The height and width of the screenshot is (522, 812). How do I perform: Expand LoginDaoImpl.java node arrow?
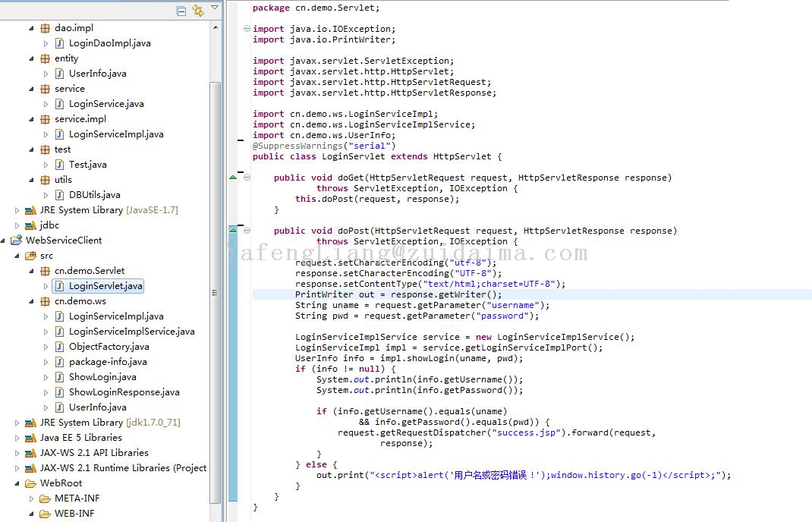pyautogui.click(x=46, y=43)
